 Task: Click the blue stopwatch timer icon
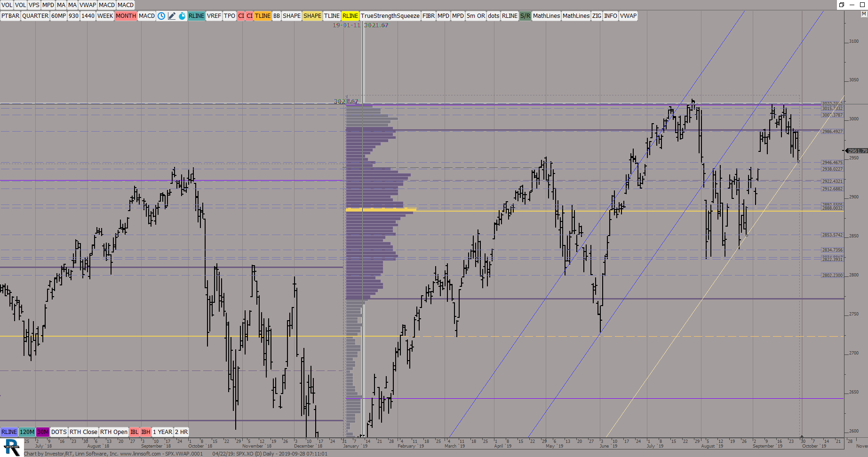tap(182, 16)
